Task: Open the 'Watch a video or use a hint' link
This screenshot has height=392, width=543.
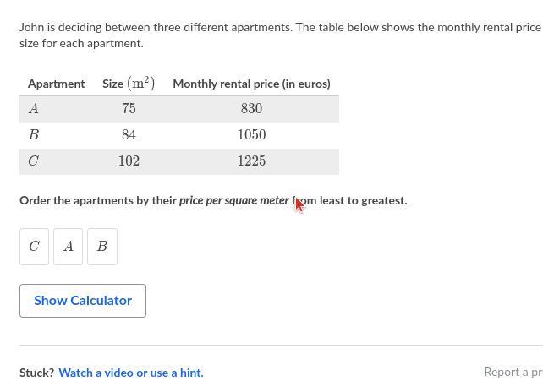Action: [x=131, y=373]
